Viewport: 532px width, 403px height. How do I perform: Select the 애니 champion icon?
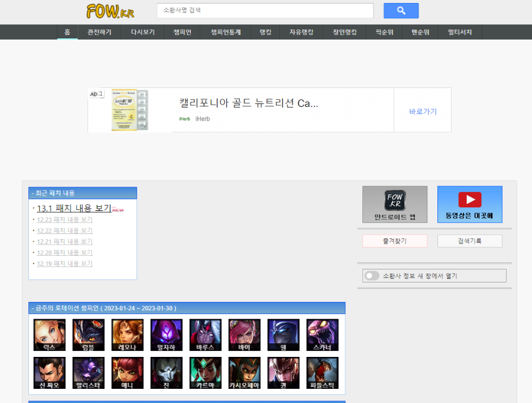point(128,373)
